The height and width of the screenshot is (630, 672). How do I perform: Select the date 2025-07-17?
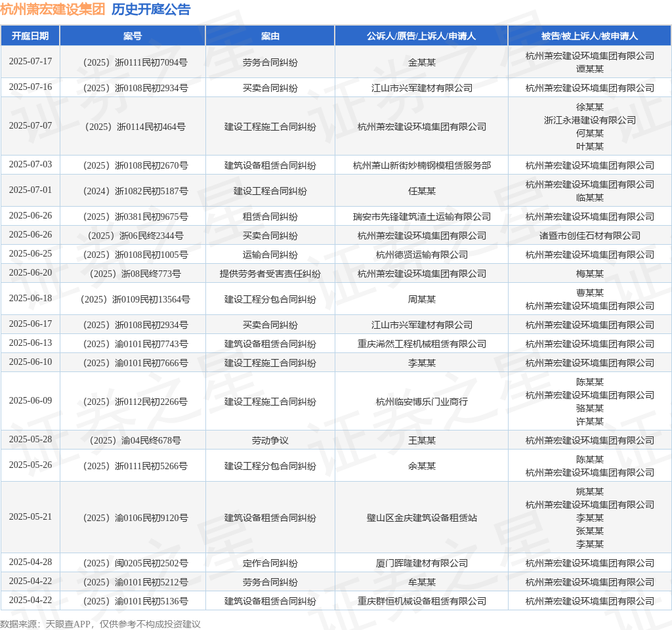pyautogui.click(x=30, y=61)
